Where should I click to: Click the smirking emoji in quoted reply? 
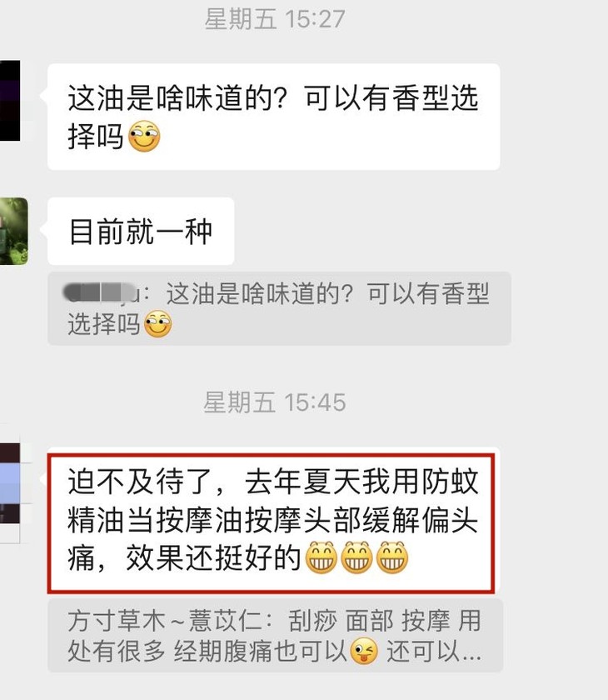click(157, 323)
